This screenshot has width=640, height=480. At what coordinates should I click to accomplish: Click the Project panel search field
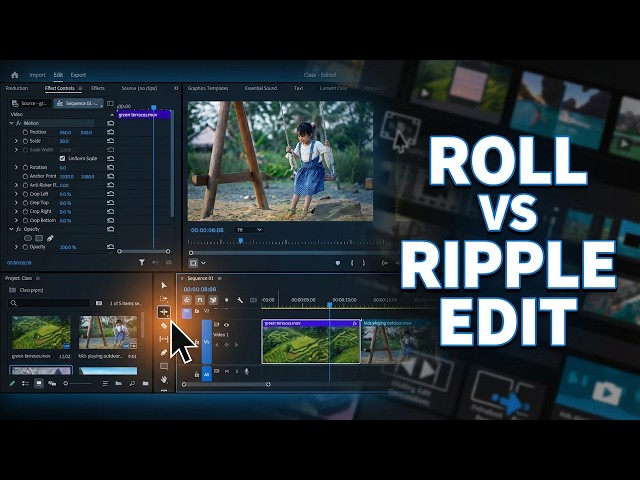pyautogui.click(x=49, y=303)
